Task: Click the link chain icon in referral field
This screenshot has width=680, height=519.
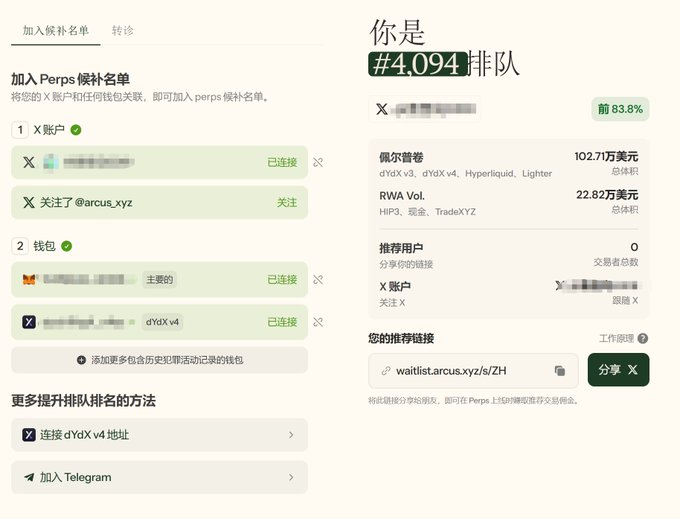Action: pos(386,371)
